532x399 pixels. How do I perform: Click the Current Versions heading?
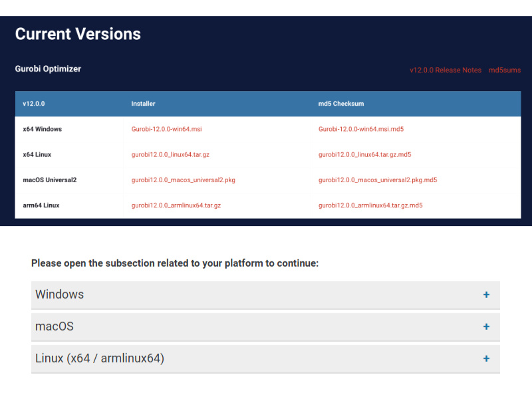pyautogui.click(x=78, y=34)
